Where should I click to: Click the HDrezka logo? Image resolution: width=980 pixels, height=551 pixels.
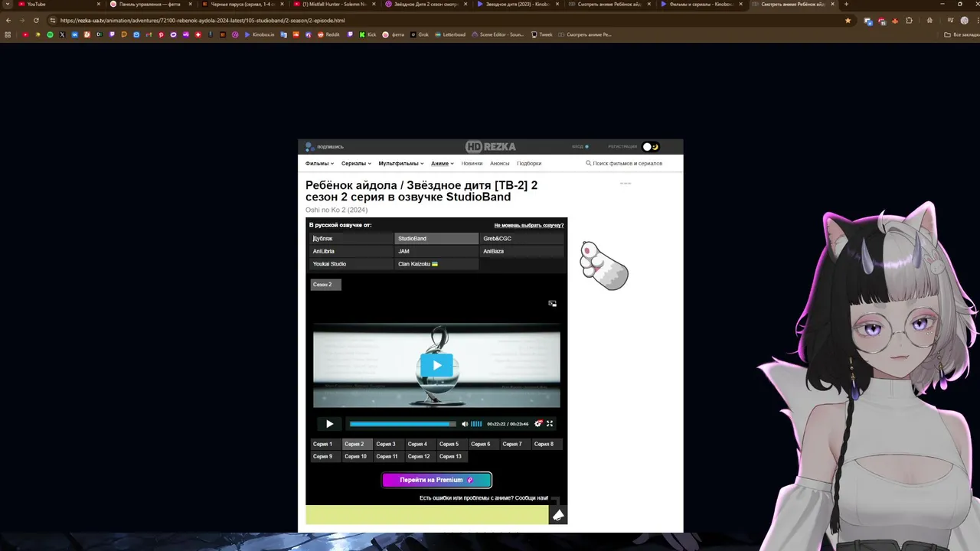click(x=490, y=146)
